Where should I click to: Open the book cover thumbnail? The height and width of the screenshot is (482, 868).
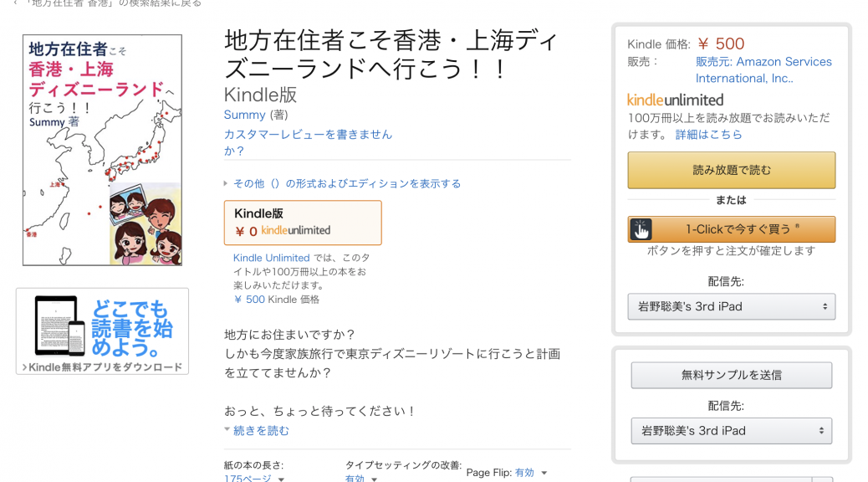101,146
